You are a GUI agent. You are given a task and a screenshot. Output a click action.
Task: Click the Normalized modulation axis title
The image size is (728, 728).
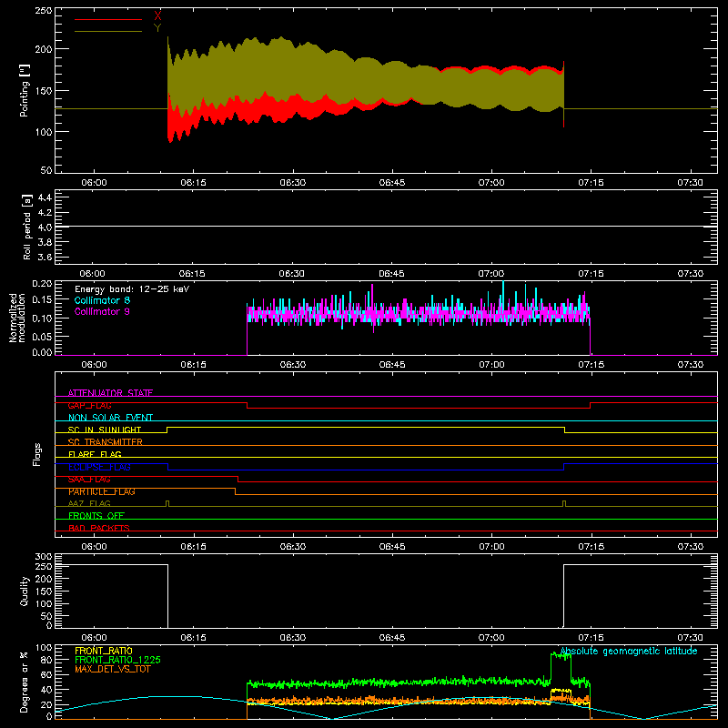click(17, 318)
